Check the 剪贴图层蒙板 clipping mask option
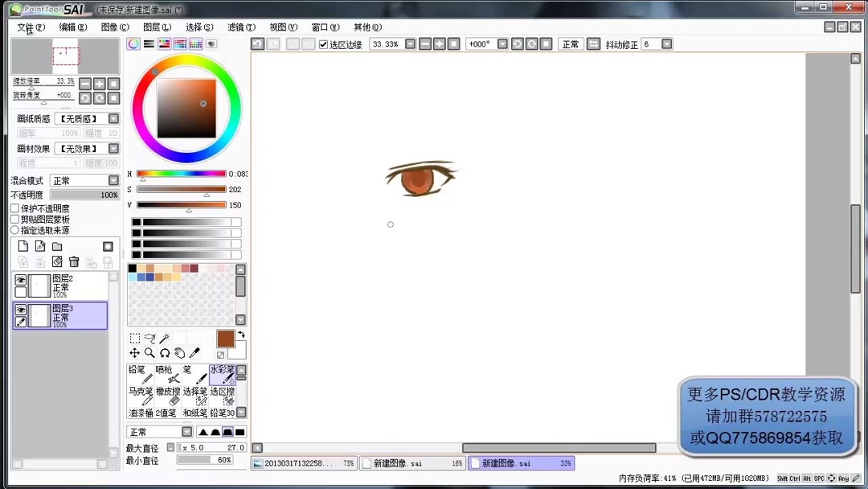The width and height of the screenshot is (868, 489). pos(14,219)
